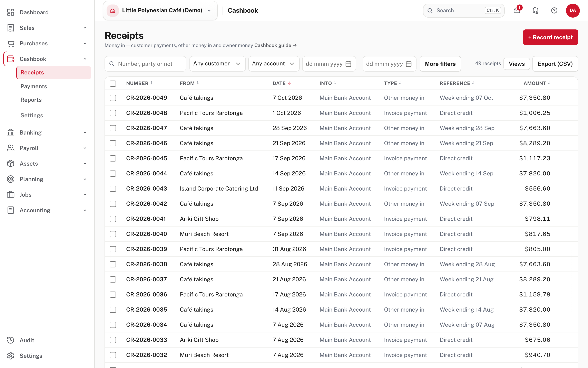
Task: Click the Cashbook wallet icon
Action: 10,59
